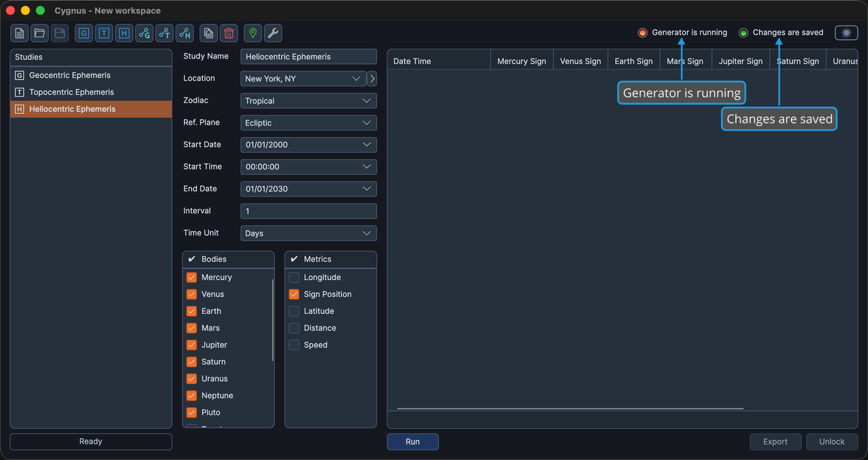Viewport: 868px width, 460px height.
Task: Open the Start Date picker 01/01/2000
Action: (x=309, y=145)
